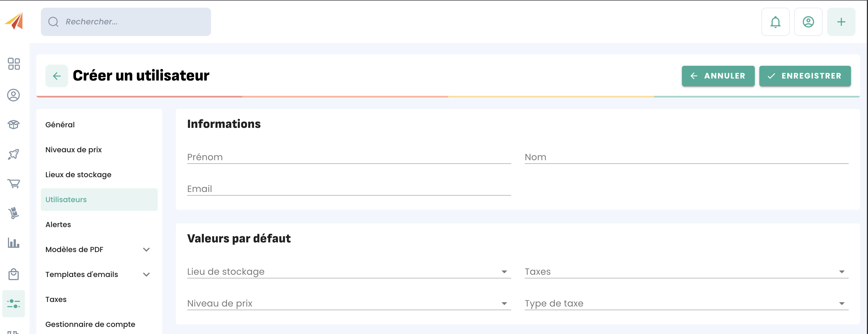868x334 pixels.
Task: Open the Type de taxe dropdown
Action: (686, 303)
